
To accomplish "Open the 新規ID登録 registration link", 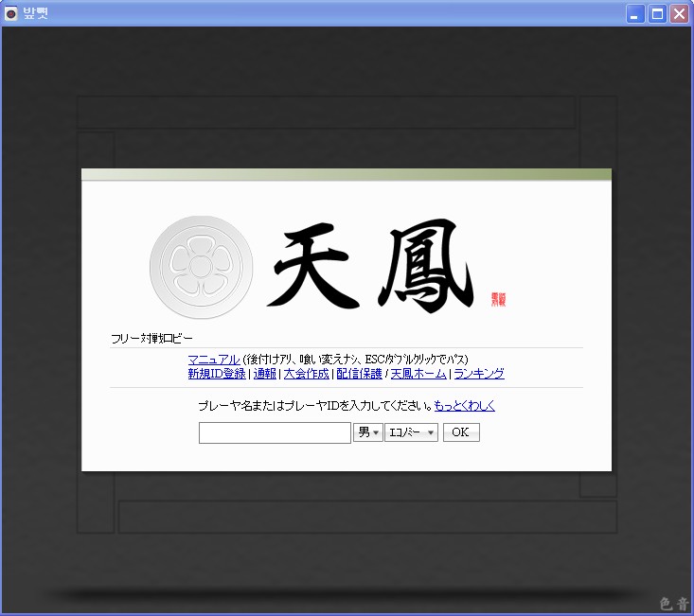I will pyautogui.click(x=217, y=374).
